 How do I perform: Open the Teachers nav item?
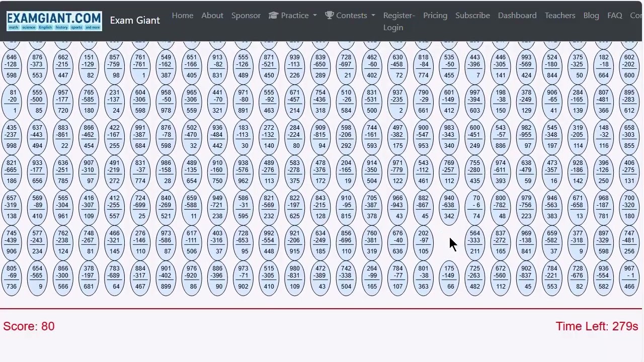click(560, 15)
